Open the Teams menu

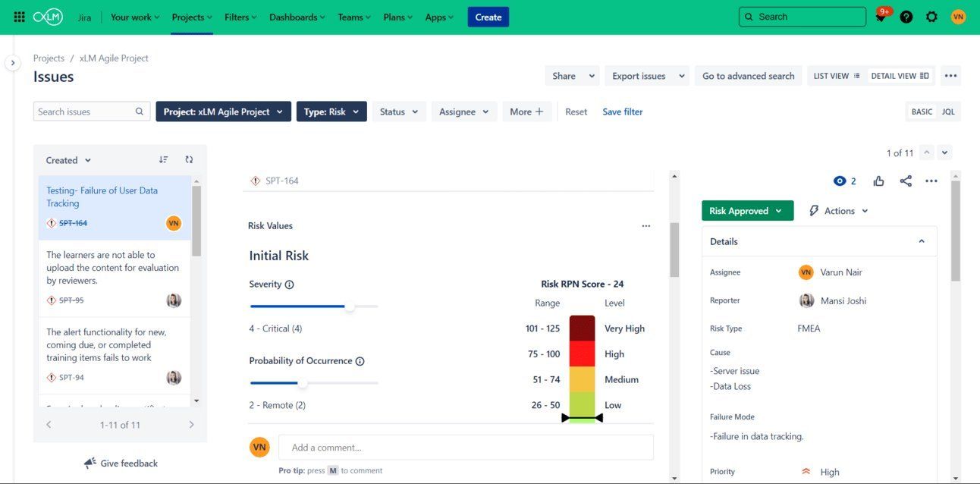point(356,17)
